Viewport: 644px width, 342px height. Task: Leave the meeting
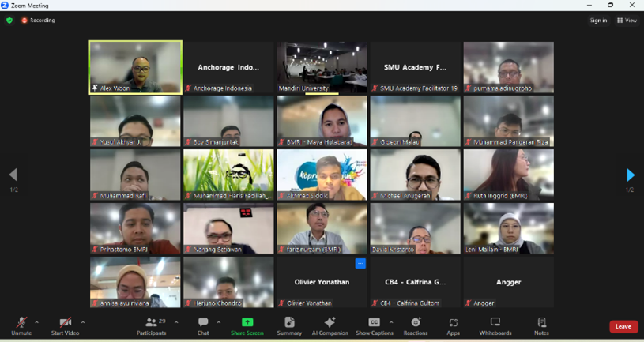623,326
